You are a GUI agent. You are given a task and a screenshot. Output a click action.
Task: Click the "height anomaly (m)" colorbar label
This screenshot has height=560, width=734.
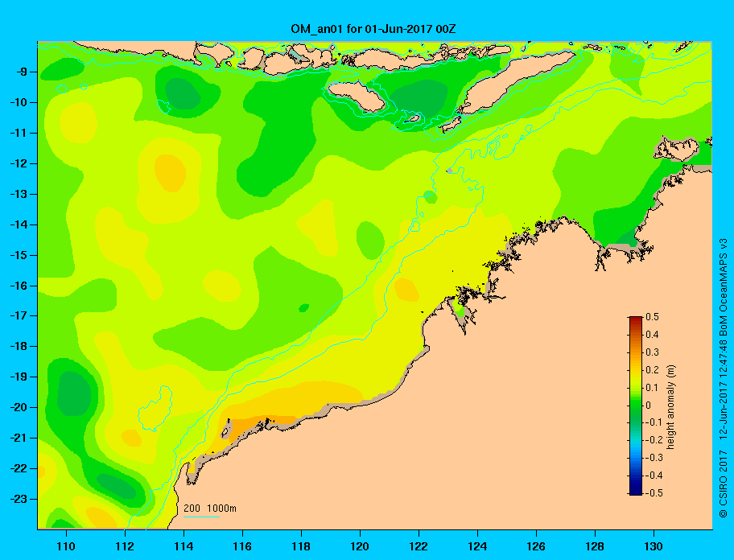670,406
